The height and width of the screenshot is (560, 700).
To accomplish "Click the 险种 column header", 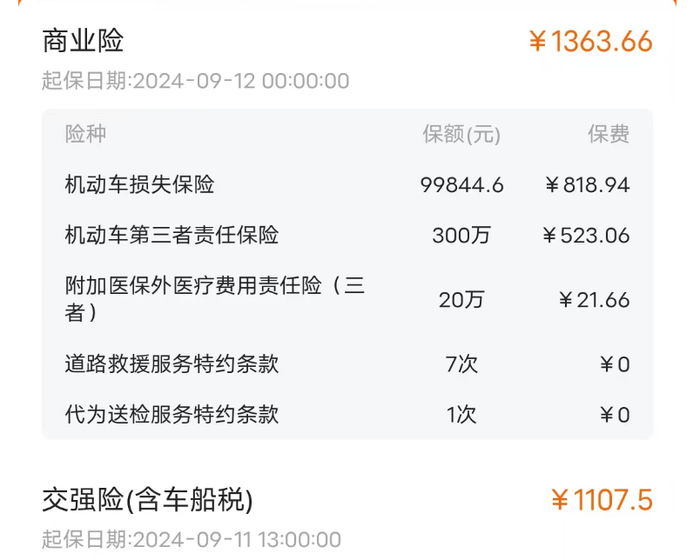I will [x=86, y=135].
